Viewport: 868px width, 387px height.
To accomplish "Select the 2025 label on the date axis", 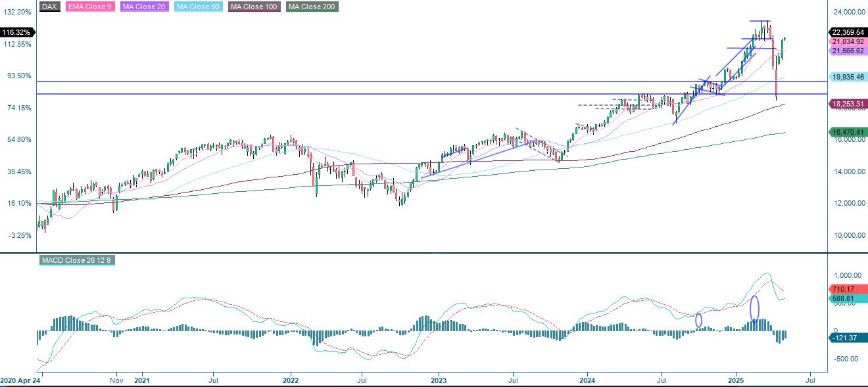I will pyautogui.click(x=736, y=380).
